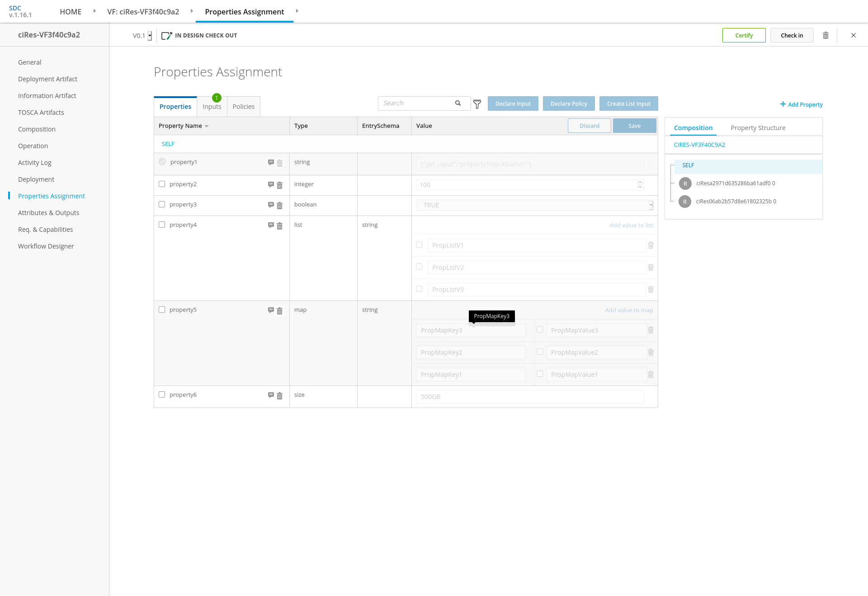Screen dimensions: 868x596
Task: Click the filter funnel icon beside search
Action: click(477, 104)
